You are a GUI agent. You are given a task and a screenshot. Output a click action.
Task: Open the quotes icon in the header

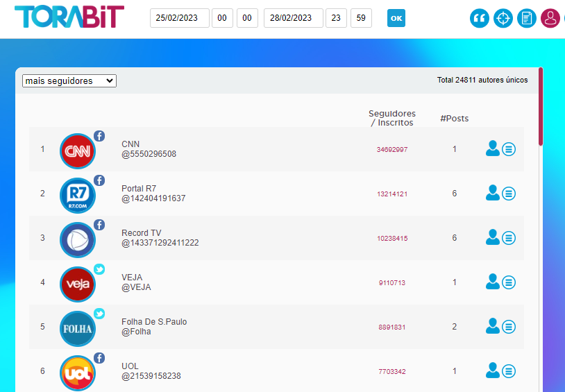[x=479, y=18]
